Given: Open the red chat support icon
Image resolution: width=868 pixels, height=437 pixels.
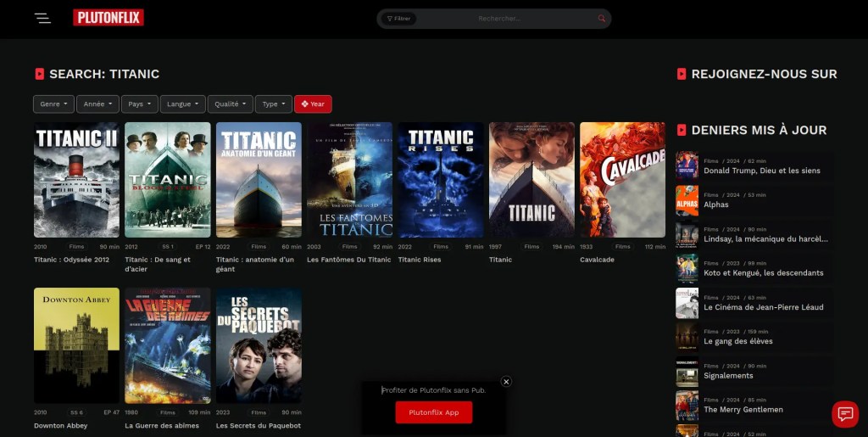Looking at the screenshot, I should pyautogui.click(x=845, y=414).
